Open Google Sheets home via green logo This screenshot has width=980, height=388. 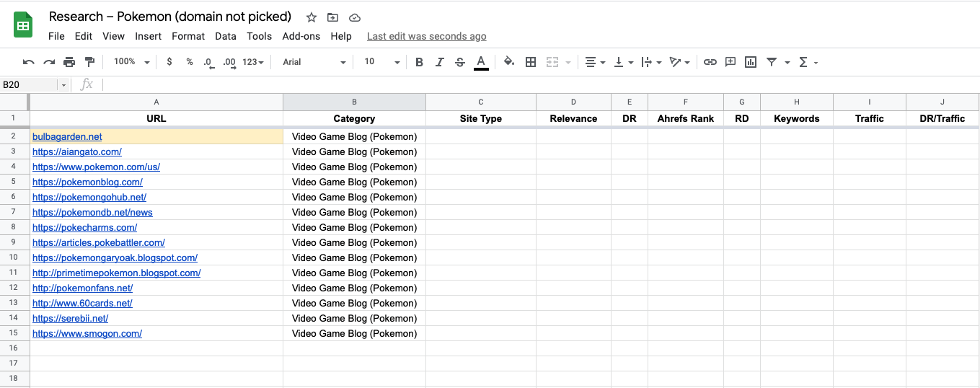[23, 26]
